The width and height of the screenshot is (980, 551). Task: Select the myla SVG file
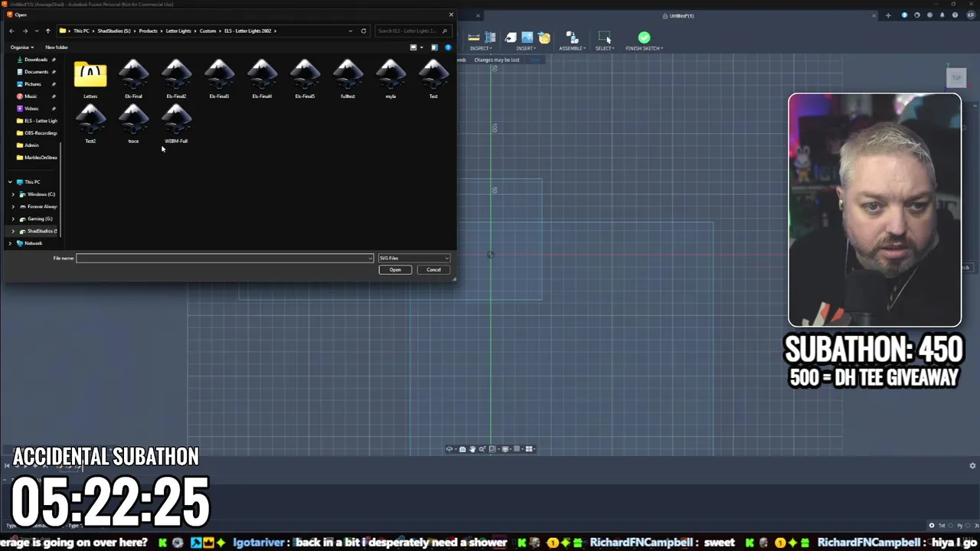tap(390, 80)
